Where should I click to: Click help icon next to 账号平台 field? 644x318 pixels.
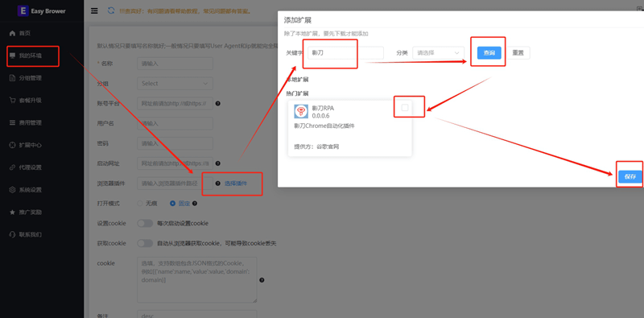218,104
